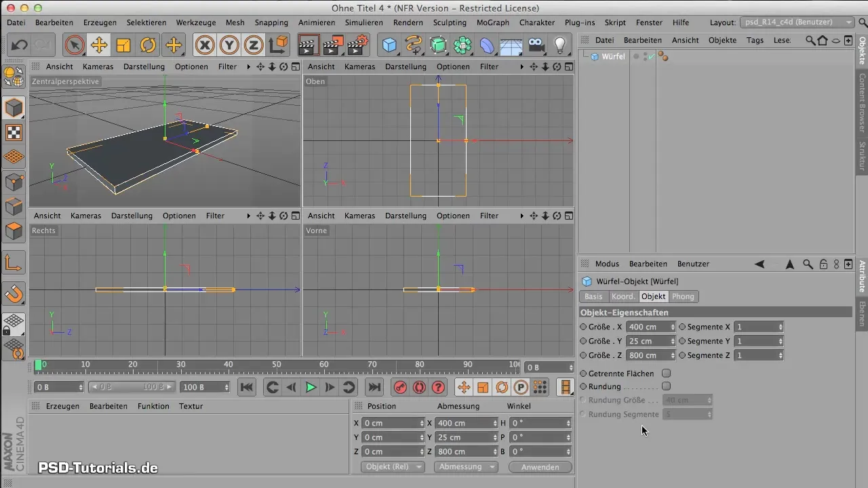Open the Rendern menu
Image resolution: width=868 pixels, height=488 pixels.
[408, 22]
